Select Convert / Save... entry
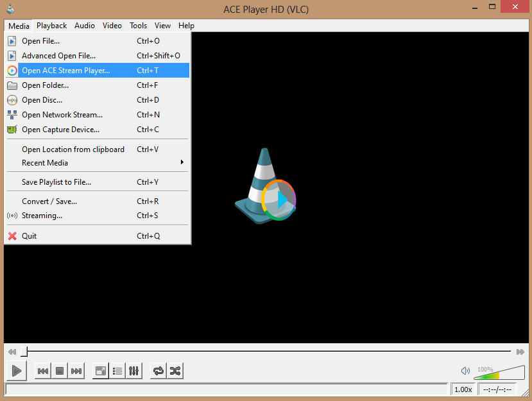The width and height of the screenshot is (532, 401). 98,201
